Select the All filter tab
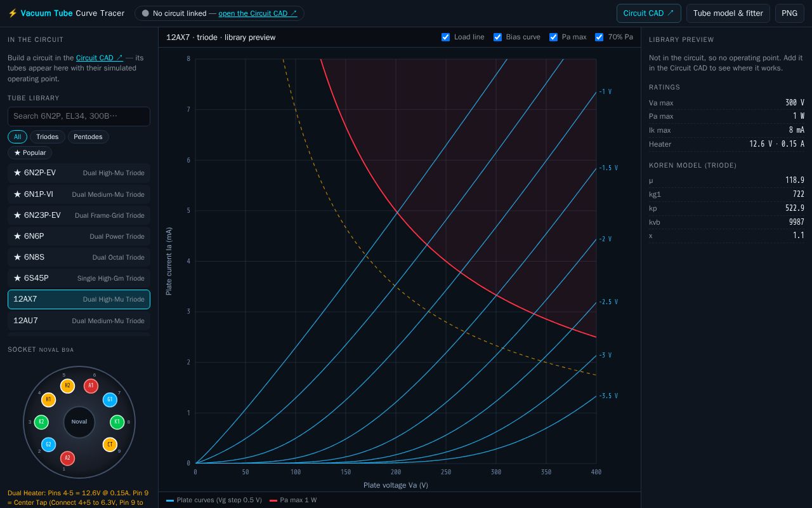This screenshot has width=812, height=508. (17, 137)
